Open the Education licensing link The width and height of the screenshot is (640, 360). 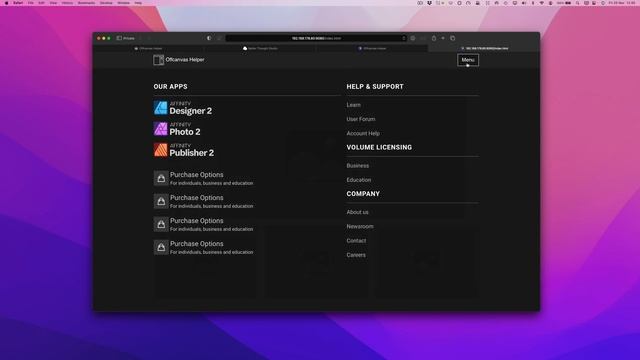click(359, 180)
